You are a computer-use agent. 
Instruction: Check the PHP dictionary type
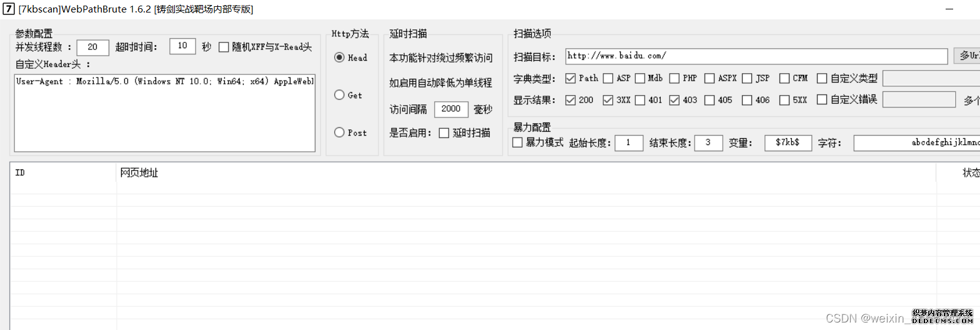tap(675, 79)
